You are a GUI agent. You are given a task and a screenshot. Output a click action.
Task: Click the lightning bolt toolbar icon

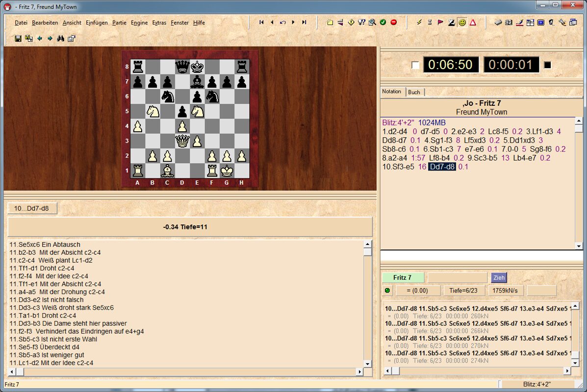419,22
